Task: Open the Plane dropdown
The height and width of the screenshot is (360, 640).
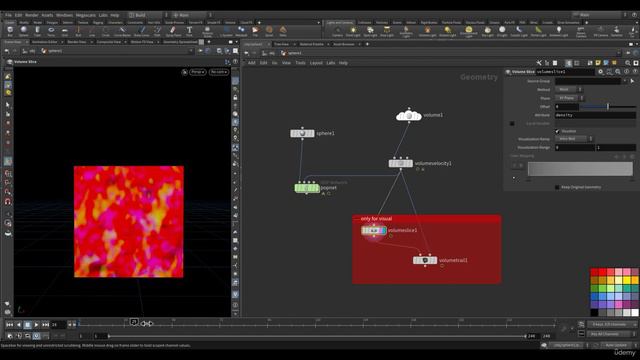Action: 570,98
